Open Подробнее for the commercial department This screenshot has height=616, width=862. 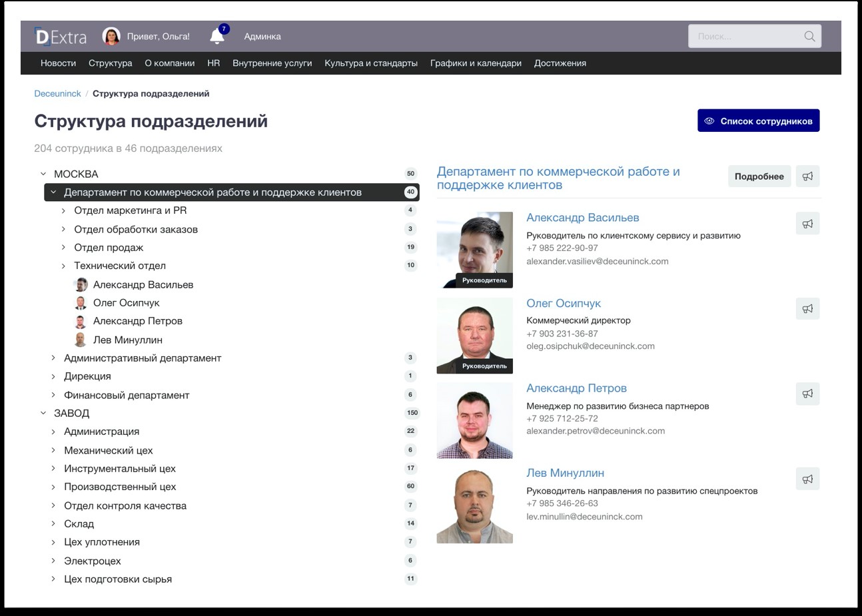759,176
